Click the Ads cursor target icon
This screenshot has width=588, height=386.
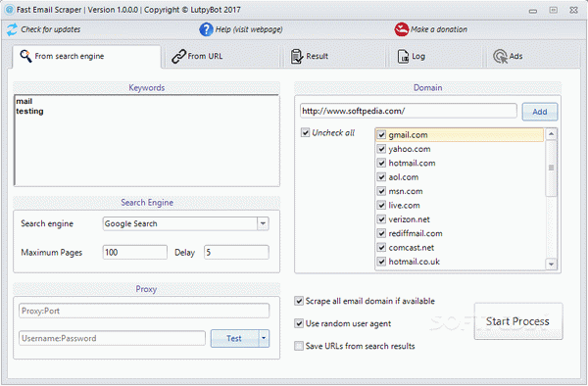[500, 56]
